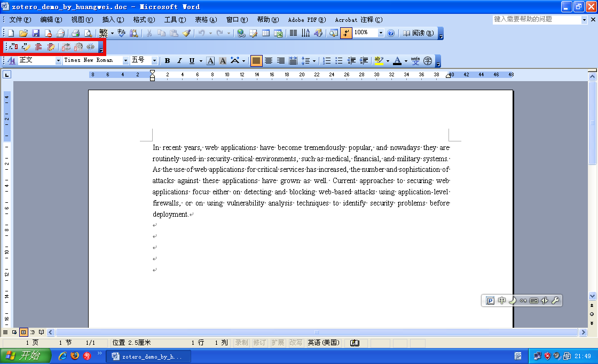598x364 pixels.
Task: Apply bulleted list formatting
Action: pos(339,61)
